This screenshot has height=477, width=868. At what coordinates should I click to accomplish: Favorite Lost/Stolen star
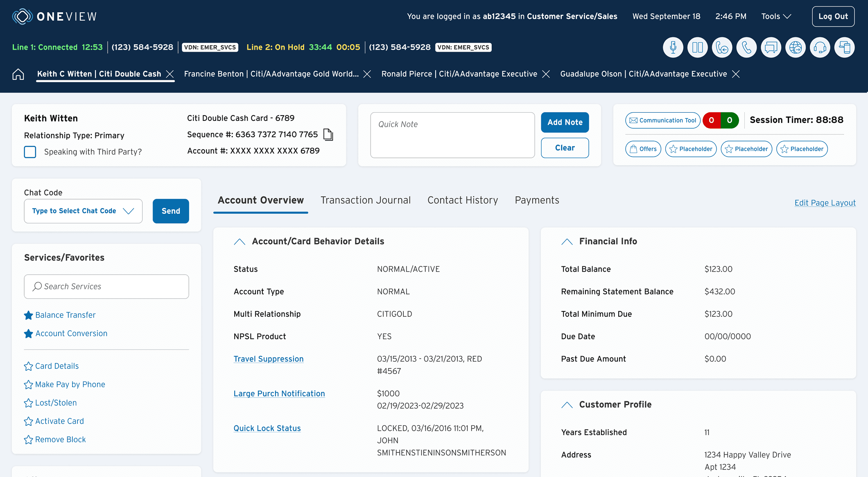pyautogui.click(x=28, y=403)
